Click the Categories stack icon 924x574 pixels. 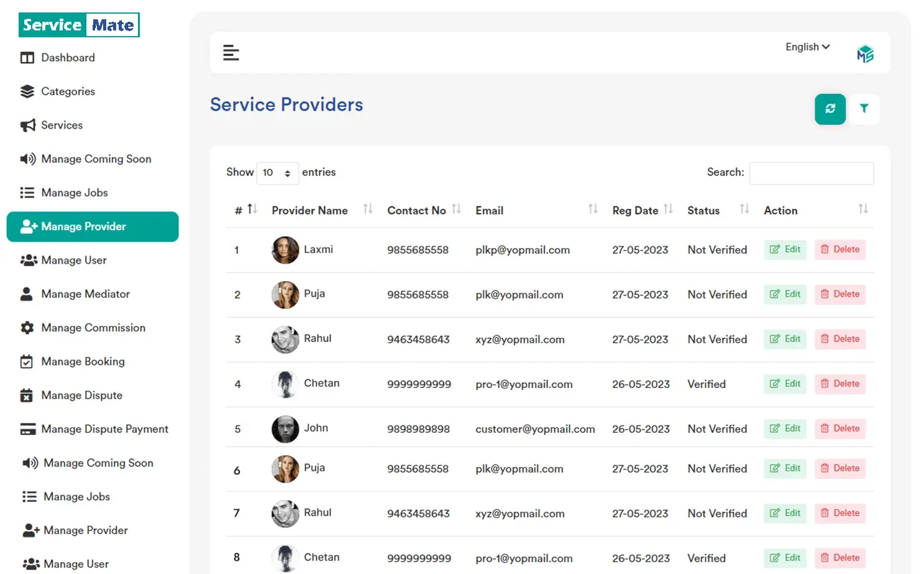(27, 91)
